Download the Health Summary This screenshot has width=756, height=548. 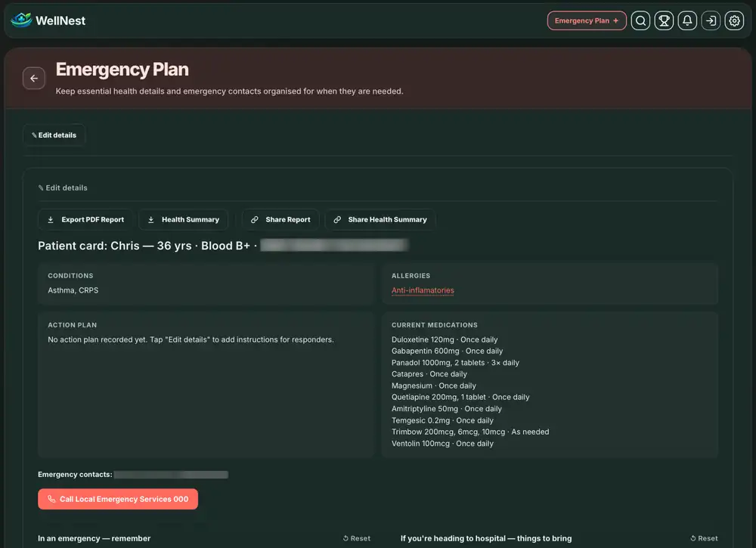(x=183, y=220)
